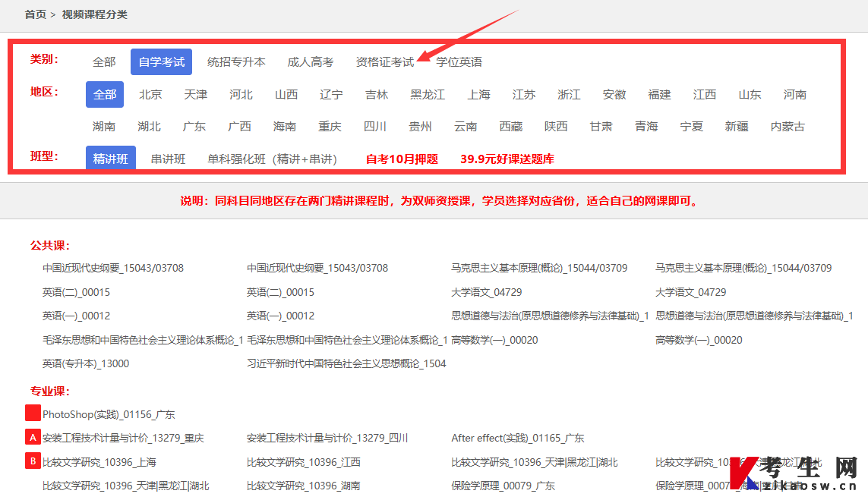Screen dimensions: 868x500
Task: Choose the 山东 region filter
Action: point(750,95)
